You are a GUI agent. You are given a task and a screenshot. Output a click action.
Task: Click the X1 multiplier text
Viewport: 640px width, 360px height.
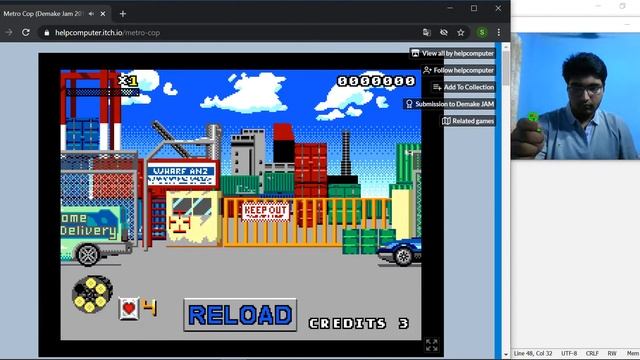click(127, 80)
